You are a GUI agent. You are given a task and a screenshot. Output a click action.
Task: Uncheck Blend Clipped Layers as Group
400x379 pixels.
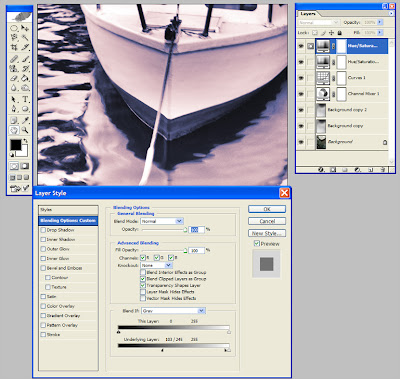pos(143,279)
